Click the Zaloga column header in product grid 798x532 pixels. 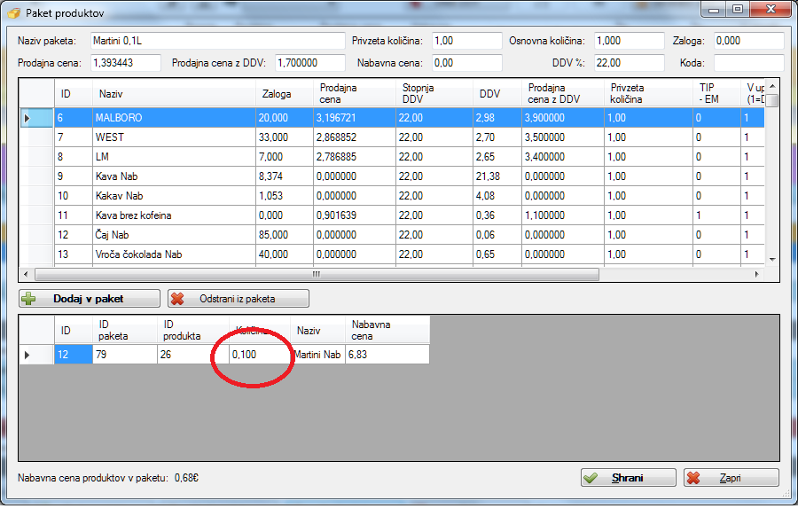coord(284,94)
